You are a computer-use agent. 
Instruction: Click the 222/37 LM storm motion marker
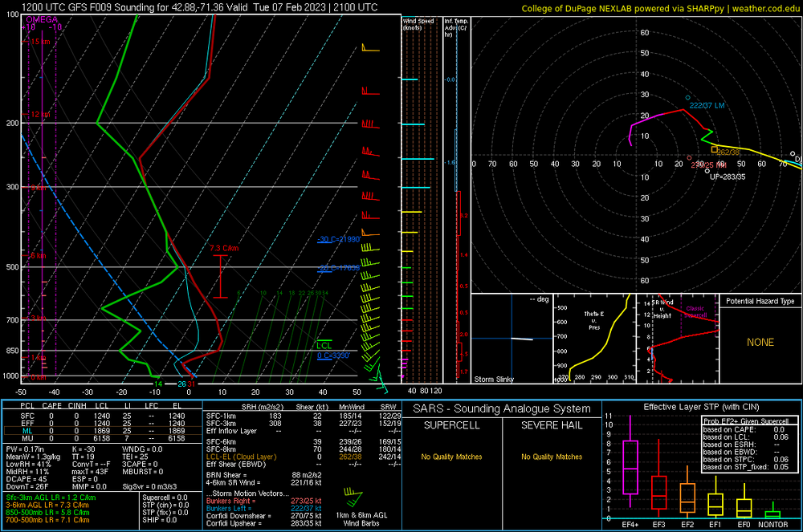[688, 98]
